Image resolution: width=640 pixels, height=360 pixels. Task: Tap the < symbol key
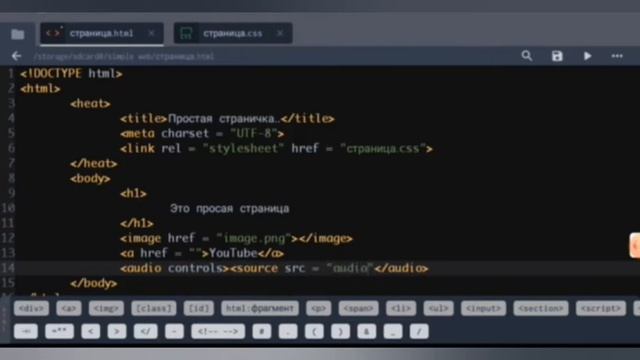tap(91, 331)
